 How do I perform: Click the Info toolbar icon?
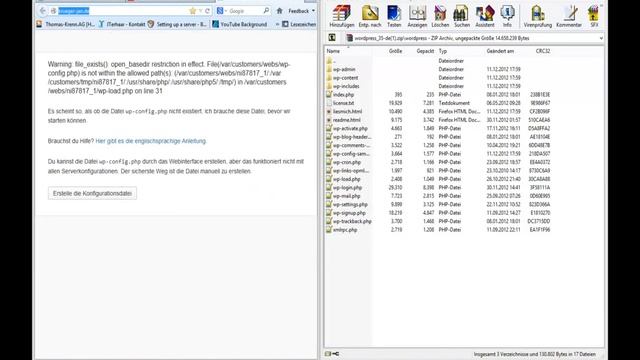coord(507,16)
